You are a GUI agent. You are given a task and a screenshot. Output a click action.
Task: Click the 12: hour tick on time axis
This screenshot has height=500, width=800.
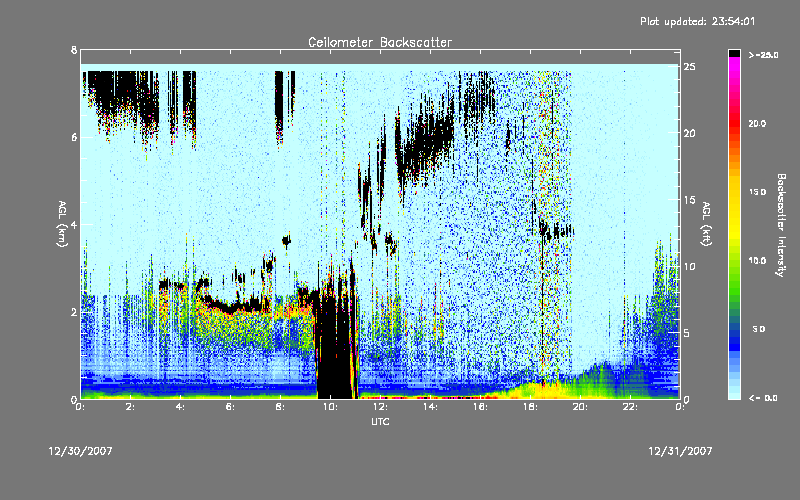point(380,407)
